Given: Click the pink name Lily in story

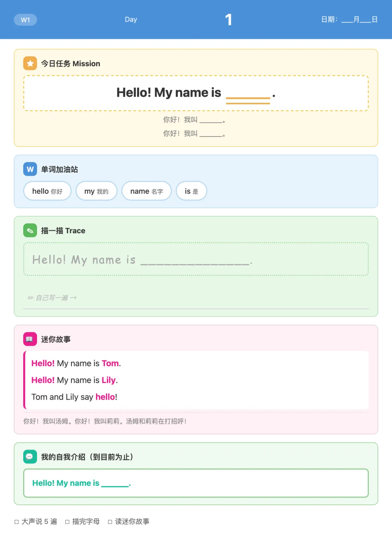Looking at the screenshot, I should coord(109,380).
